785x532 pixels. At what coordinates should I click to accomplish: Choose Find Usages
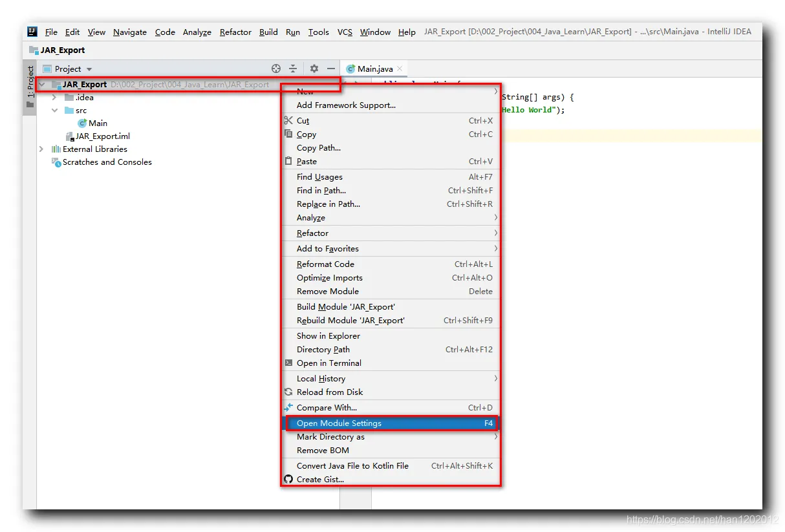point(391,176)
